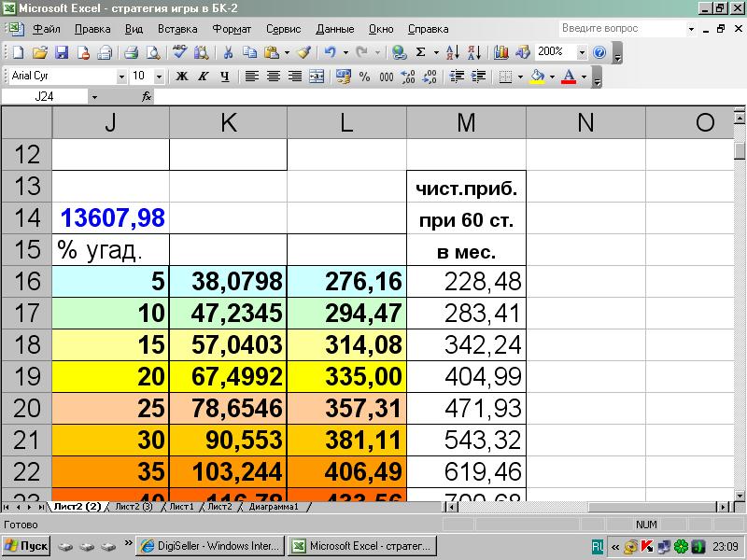This screenshot has height=560, width=747.
Task: Open the Name Box dropdown arrow
Action: (94, 97)
